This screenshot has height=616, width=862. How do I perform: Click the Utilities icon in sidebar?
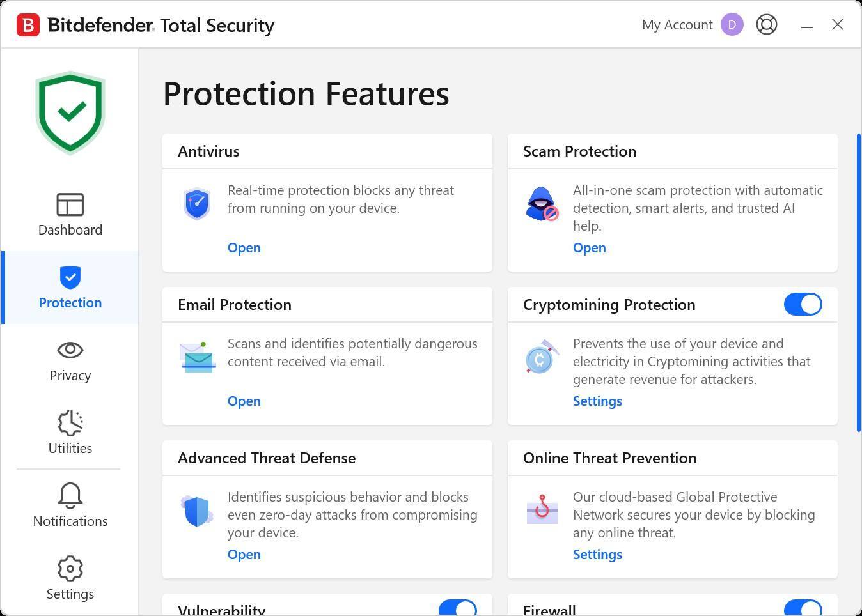[x=70, y=422]
